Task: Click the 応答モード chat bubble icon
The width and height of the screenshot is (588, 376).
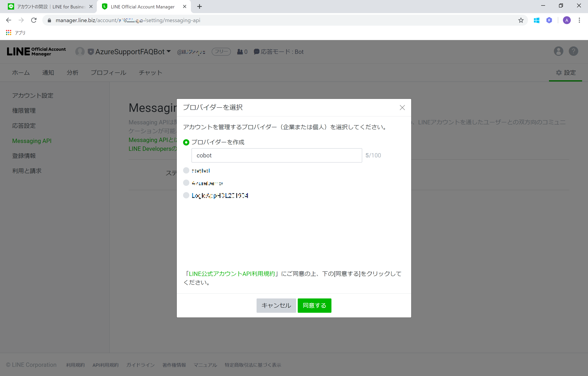Action: pyautogui.click(x=256, y=52)
